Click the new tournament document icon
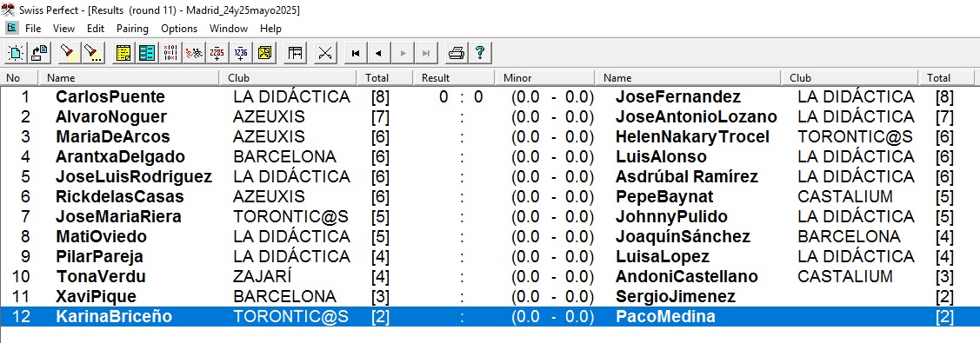The height and width of the screenshot is (343, 980). 16,53
